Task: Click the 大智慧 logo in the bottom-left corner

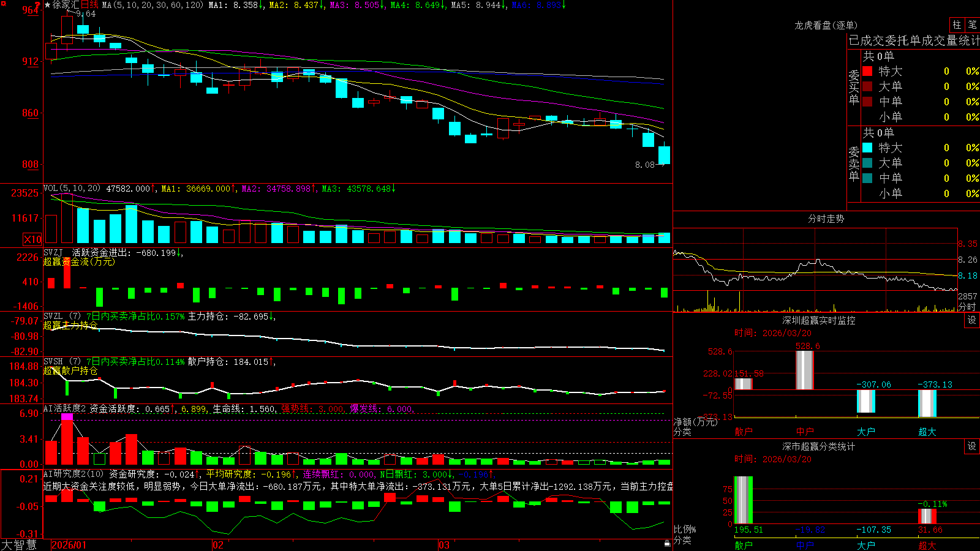Action: [19, 545]
